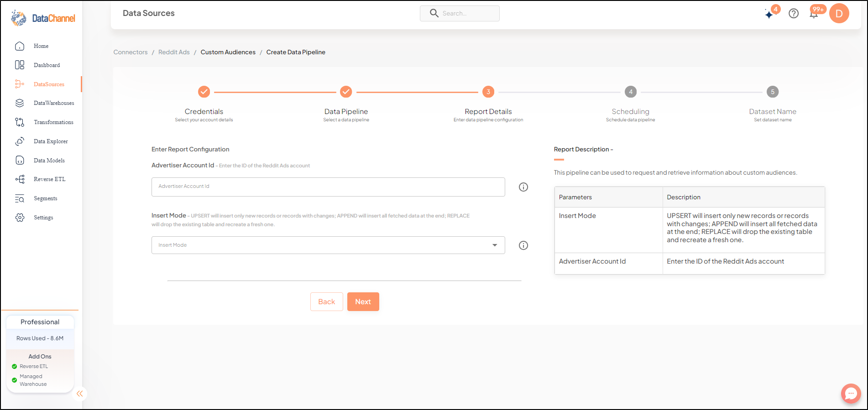Open Reverse ETL menu item
868x410 pixels.
(x=50, y=179)
